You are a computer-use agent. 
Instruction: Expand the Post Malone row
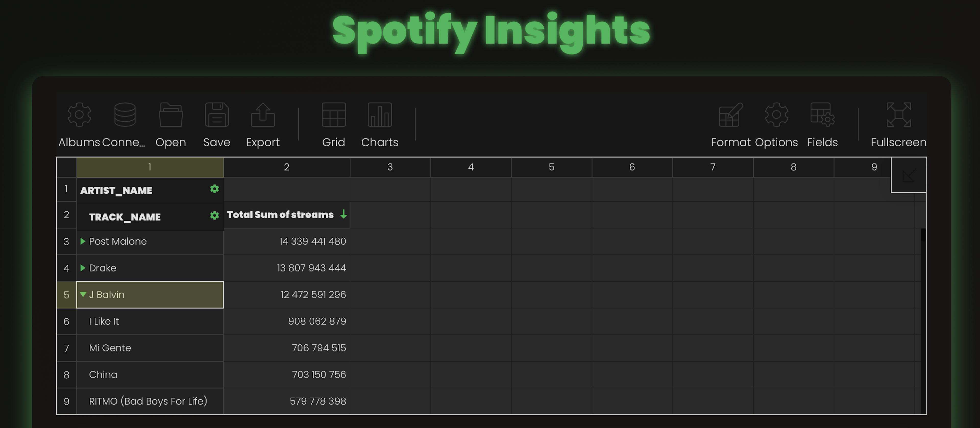(83, 241)
